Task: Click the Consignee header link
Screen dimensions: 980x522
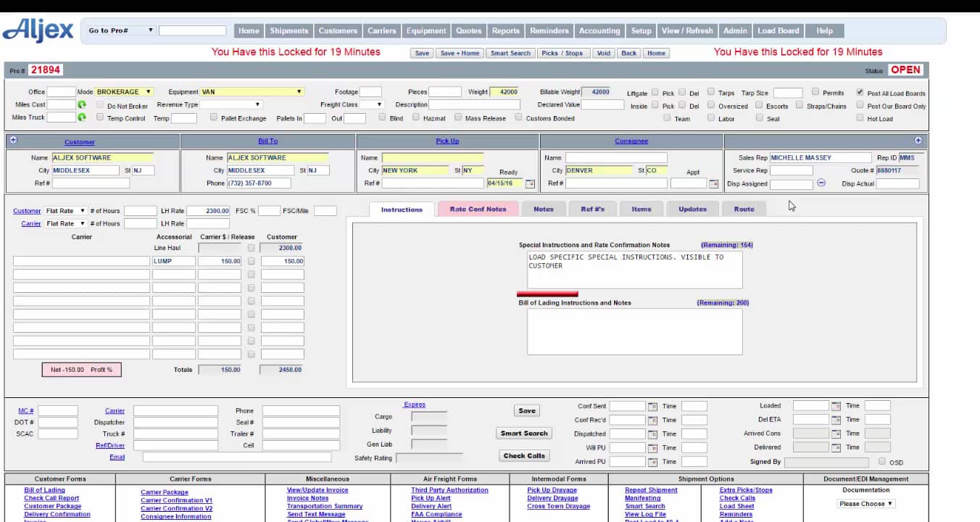Action: (631, 141)
